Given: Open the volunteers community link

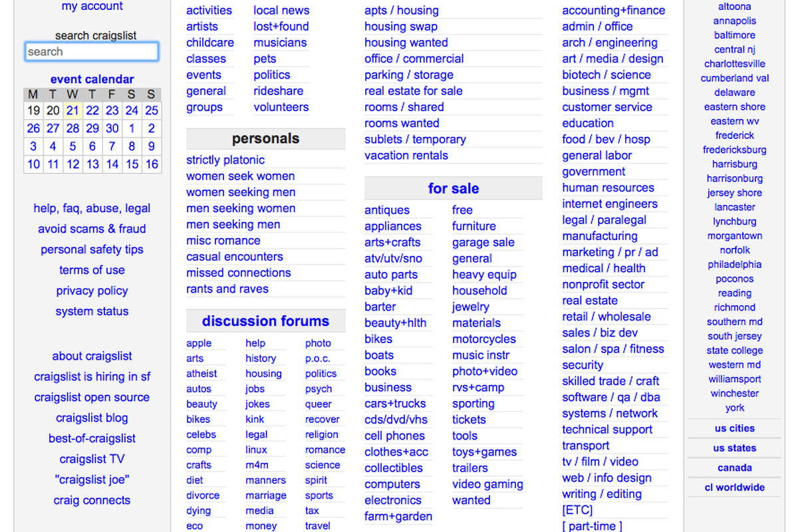Looking at the screenshot, I should (x=281, y=107).
